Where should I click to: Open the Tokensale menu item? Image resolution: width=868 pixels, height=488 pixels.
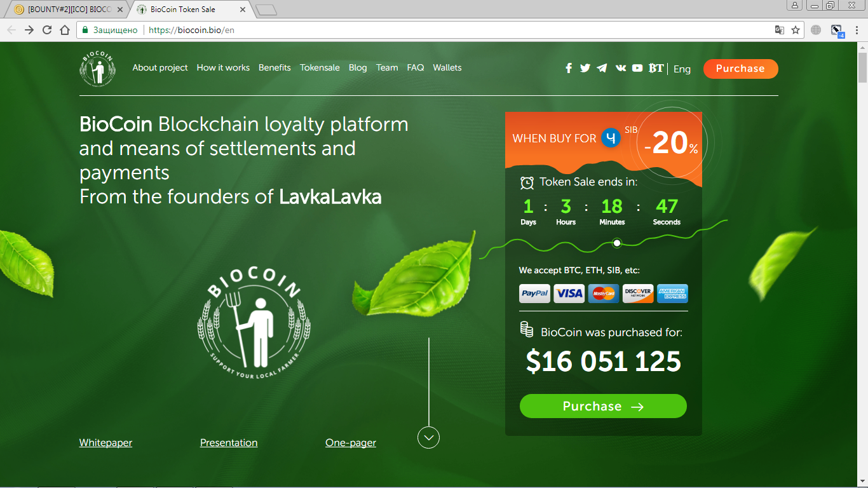320,67
